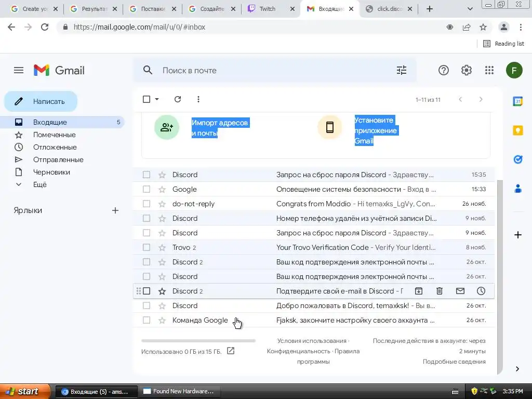
Task: Open search options filter icon
Action: 402,70
